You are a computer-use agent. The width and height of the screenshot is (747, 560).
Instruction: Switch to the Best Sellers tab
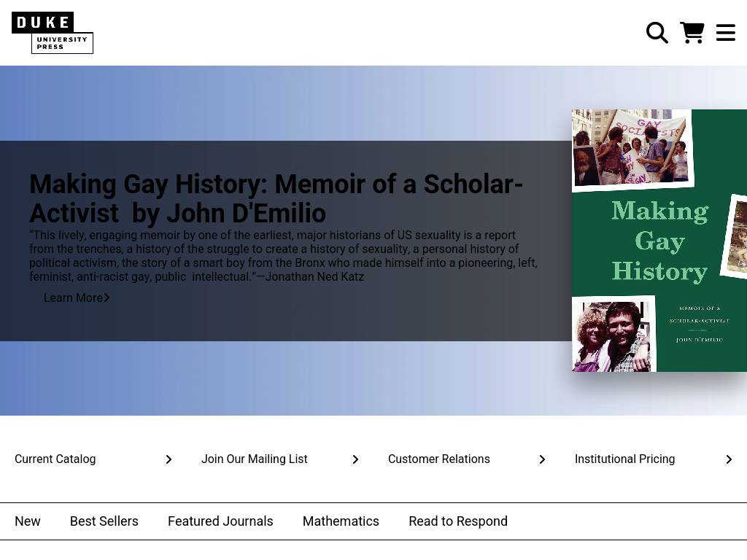click(x=104, y=521)
